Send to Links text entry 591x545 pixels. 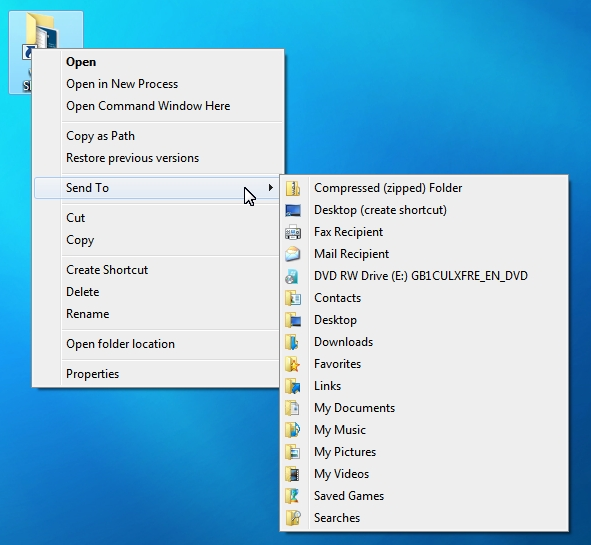click(x=327, y=386)
